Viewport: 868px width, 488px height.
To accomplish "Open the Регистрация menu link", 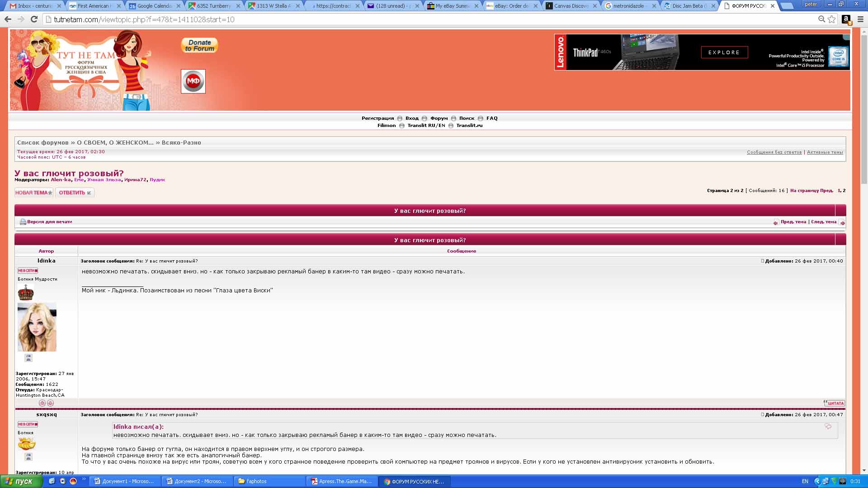I will point(377,118).
